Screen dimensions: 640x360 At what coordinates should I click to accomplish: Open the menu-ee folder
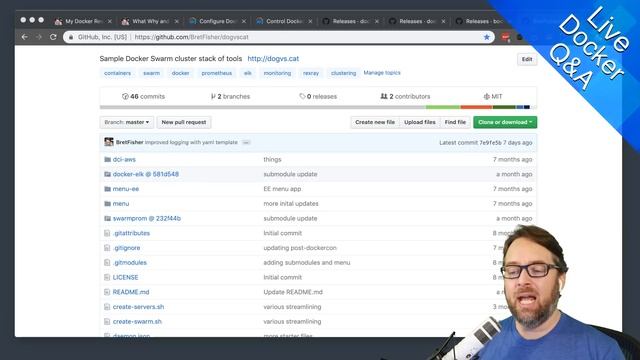(126, 189)
